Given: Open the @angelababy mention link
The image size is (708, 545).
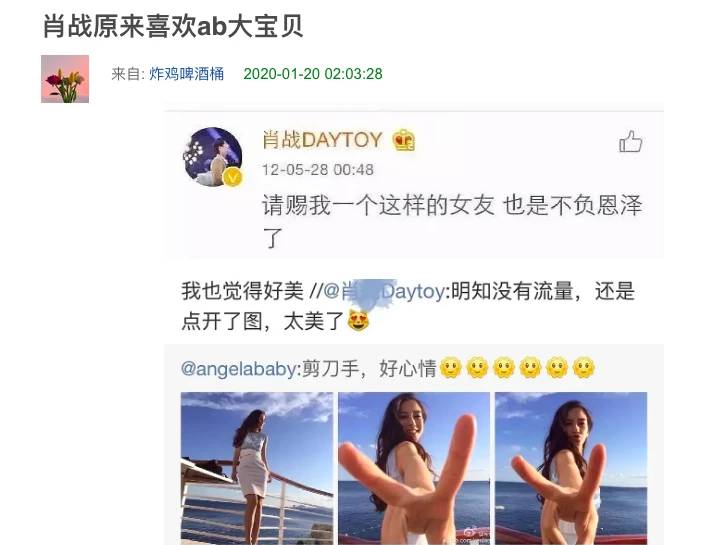Looking at the screenshot, I should [239, 368].
